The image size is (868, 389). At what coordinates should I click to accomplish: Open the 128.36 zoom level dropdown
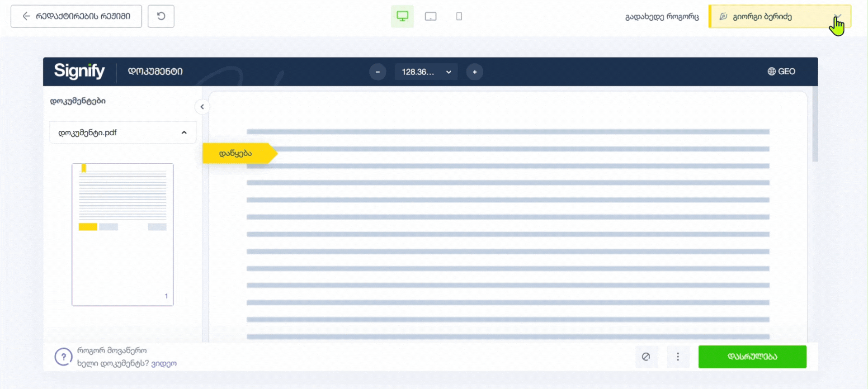click(x=426, y=72)
